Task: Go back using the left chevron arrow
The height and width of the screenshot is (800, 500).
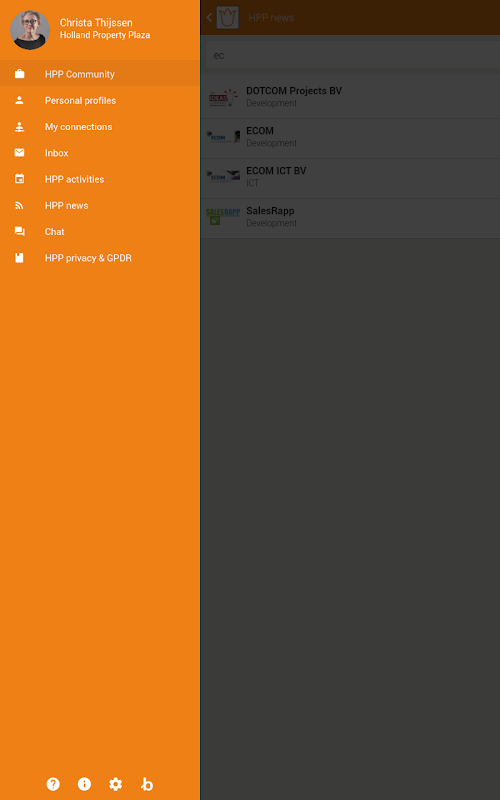Action: click(x=209, y=17)
